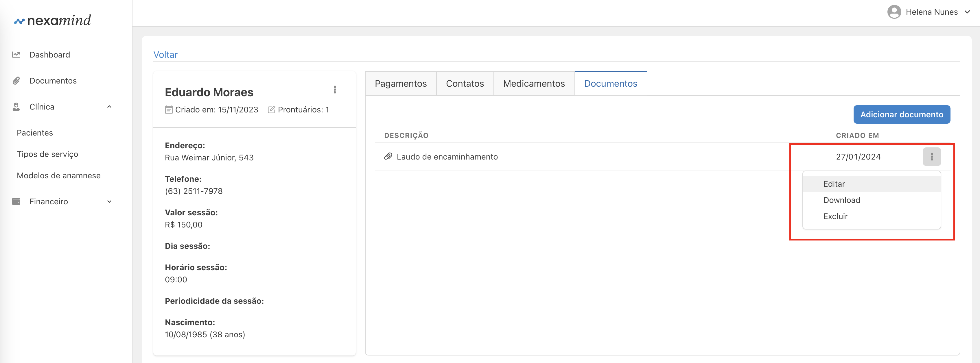Image resolution: width=980 pixels, height=363 pixels.
Task: Click the Helena Nunes user name
Action: 931,12
